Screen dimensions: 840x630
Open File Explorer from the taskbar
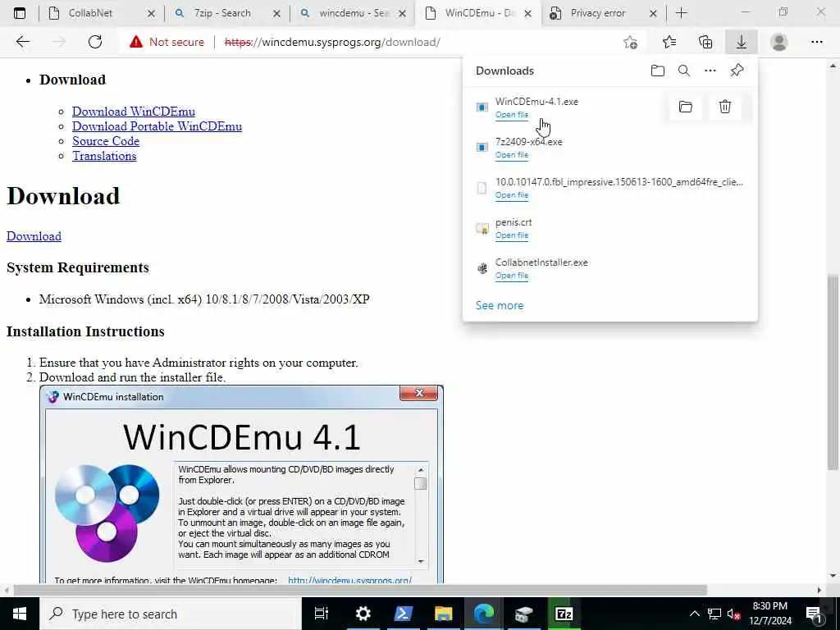pos(443,614)
